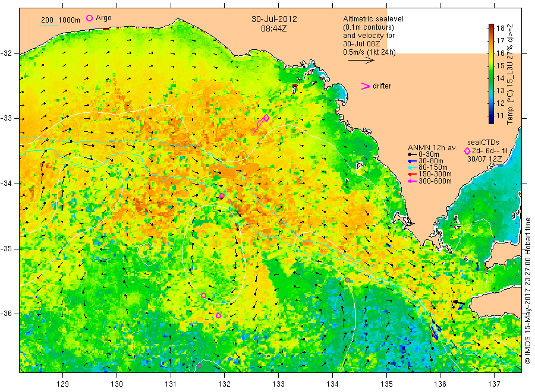Click the seal CTD diamond near 33S
The height and width of the screenshot is (392, 535).
click(266, 118)
